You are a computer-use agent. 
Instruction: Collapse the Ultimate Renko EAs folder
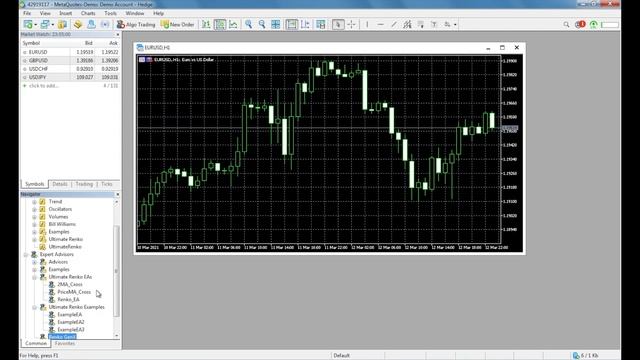click(34, 277)
